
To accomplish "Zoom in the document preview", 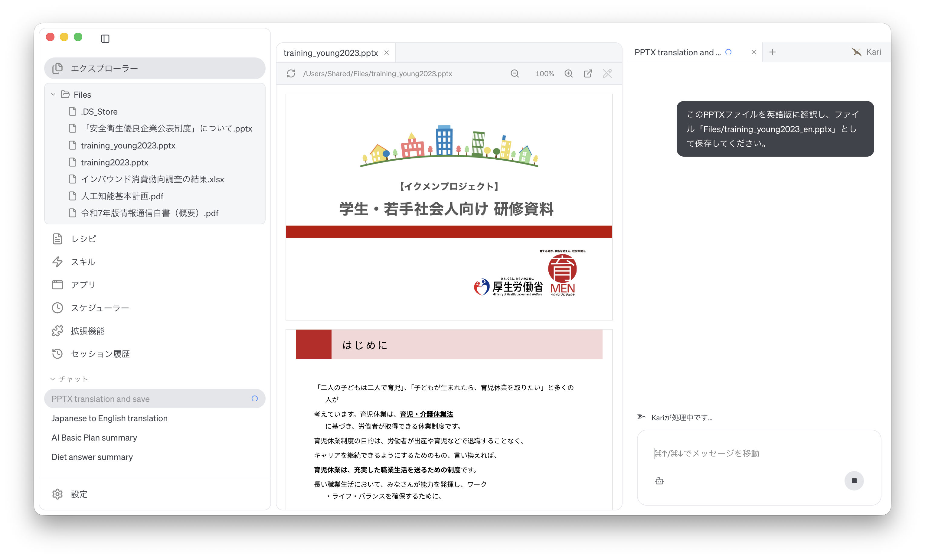I will click(568, 73).
